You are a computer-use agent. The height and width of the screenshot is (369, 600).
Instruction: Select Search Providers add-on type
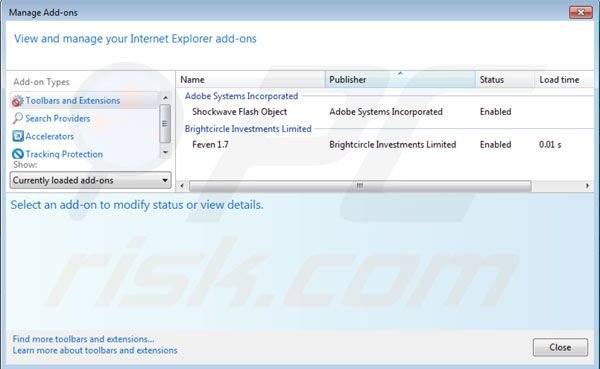pyautogui.click(x=58, y=119)
